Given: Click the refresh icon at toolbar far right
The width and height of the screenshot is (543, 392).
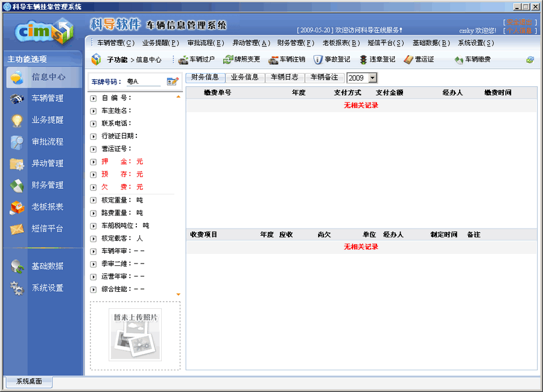Looking at the screenshot, I should (530, 60).
